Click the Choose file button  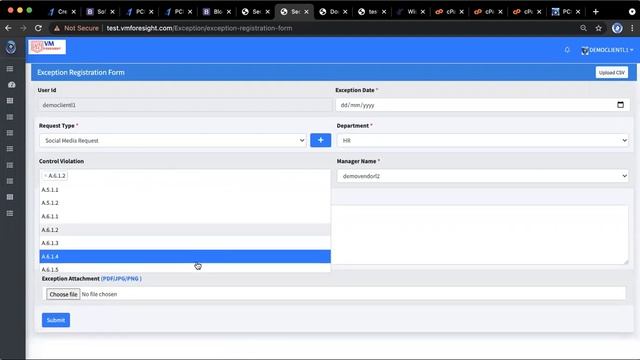pos(63,294)
